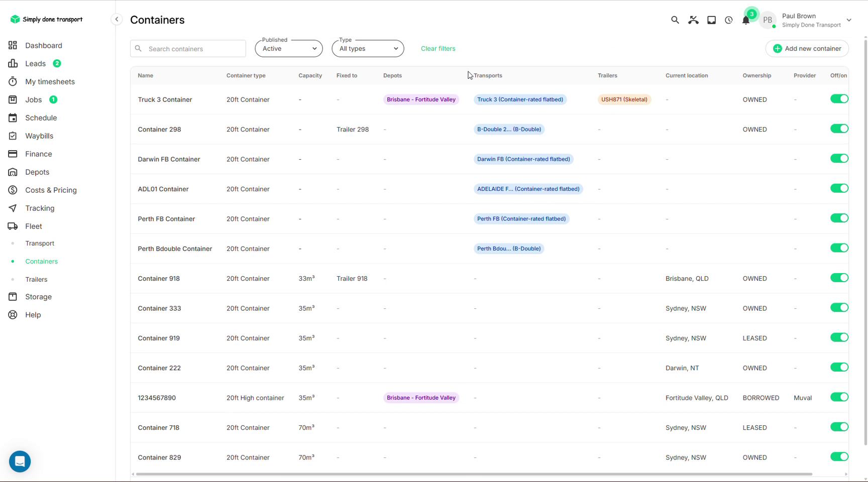Image resolution: width=868 pixels, height=482 pixels.
Task: Open the search icon in top bar
Action: click(x=675, y=20)
